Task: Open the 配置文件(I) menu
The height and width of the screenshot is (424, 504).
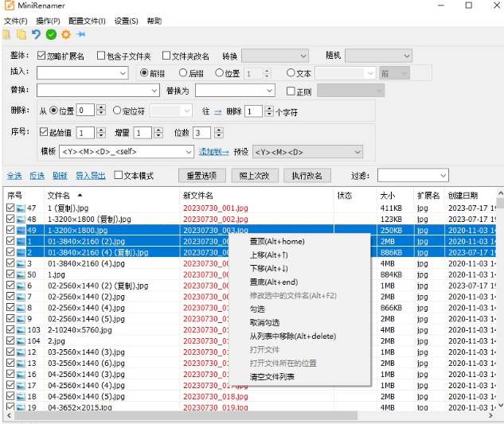Action: [x=87, y=21]
